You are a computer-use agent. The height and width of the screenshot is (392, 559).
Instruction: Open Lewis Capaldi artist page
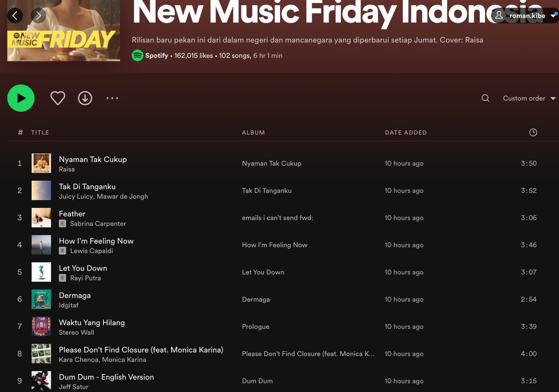(x=91, y=251)
